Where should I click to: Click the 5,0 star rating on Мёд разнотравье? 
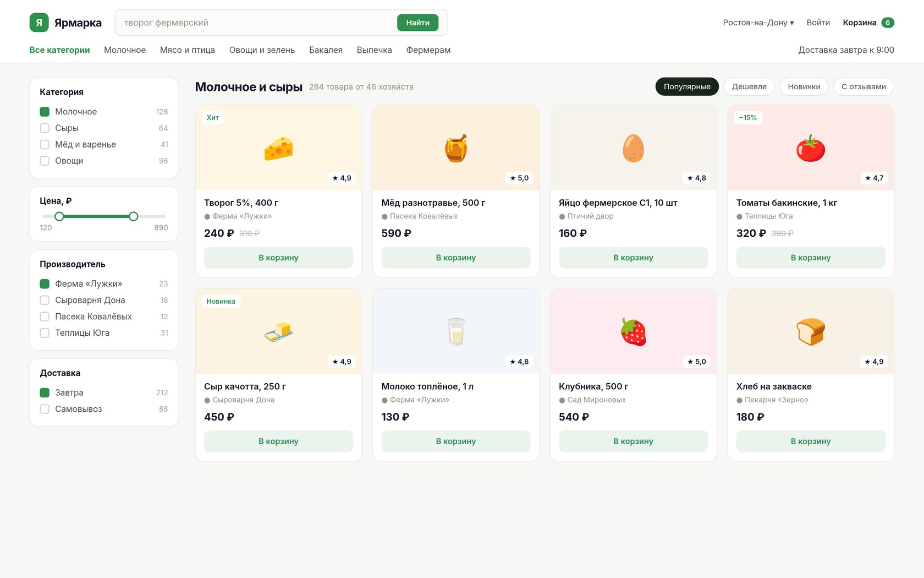tap(519, 178)
